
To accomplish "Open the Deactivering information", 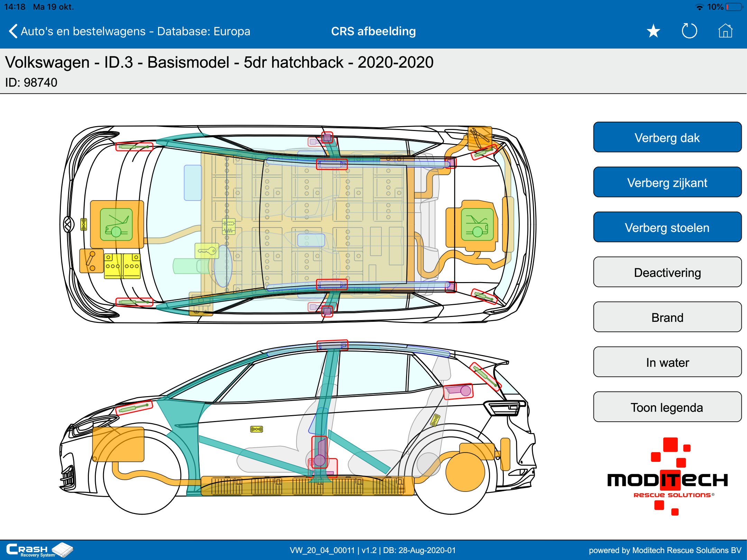I will tap(667, 272).
